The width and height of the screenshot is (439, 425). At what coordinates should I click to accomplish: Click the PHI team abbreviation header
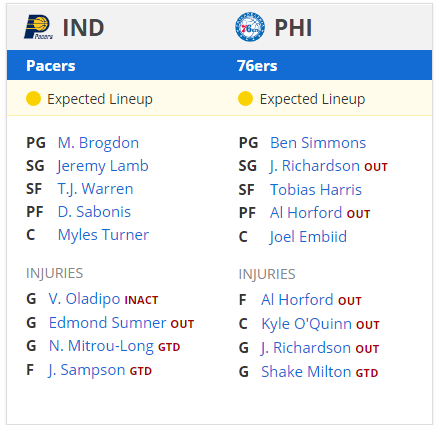point(293,28)
